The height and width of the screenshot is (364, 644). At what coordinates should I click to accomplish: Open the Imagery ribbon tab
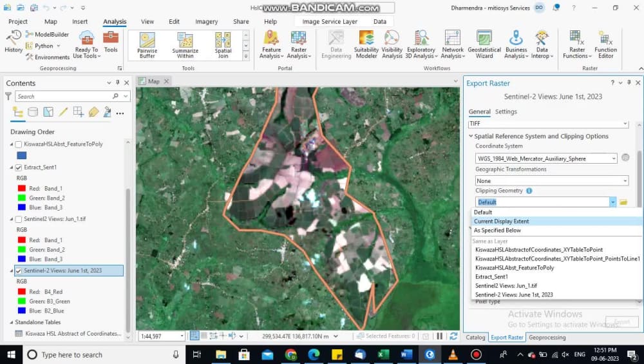pyautogui.click(x=206, y=22)
